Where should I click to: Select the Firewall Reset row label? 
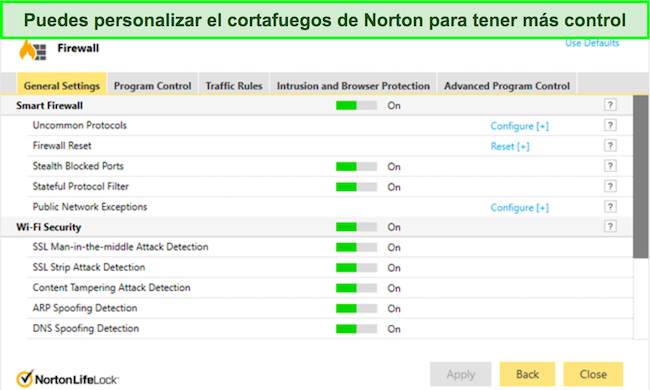tap(62, 145)
